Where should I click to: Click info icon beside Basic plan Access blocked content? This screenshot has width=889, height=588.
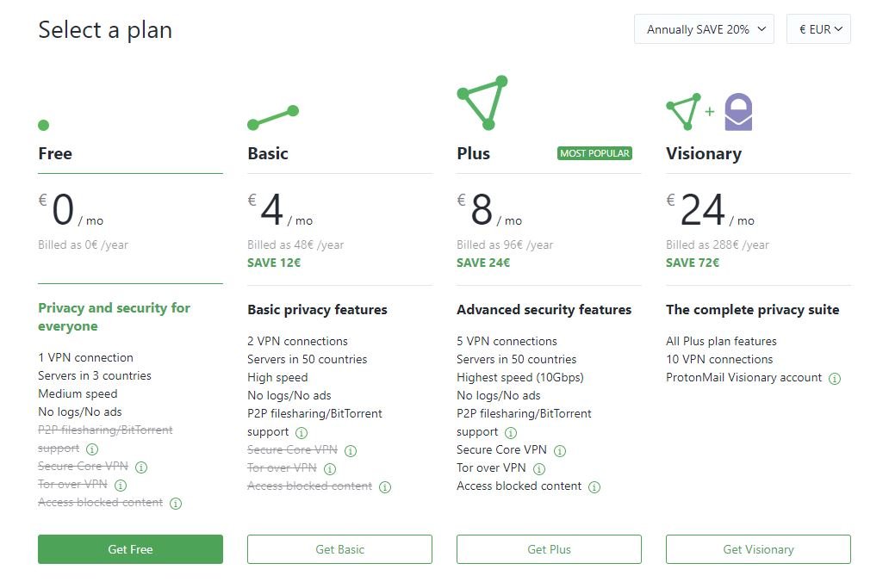click(x=385, y=486)
